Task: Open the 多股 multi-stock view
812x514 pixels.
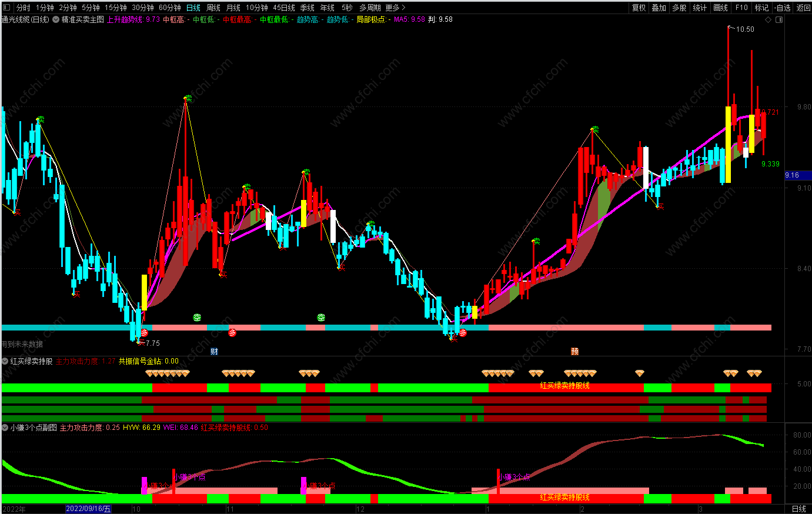Action: point(679,8)
